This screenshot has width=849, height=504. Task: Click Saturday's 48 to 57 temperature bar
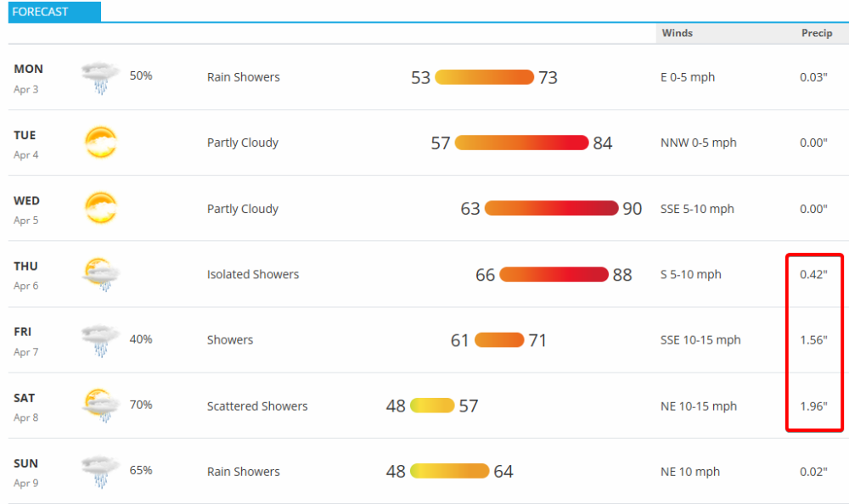[432, 406]
